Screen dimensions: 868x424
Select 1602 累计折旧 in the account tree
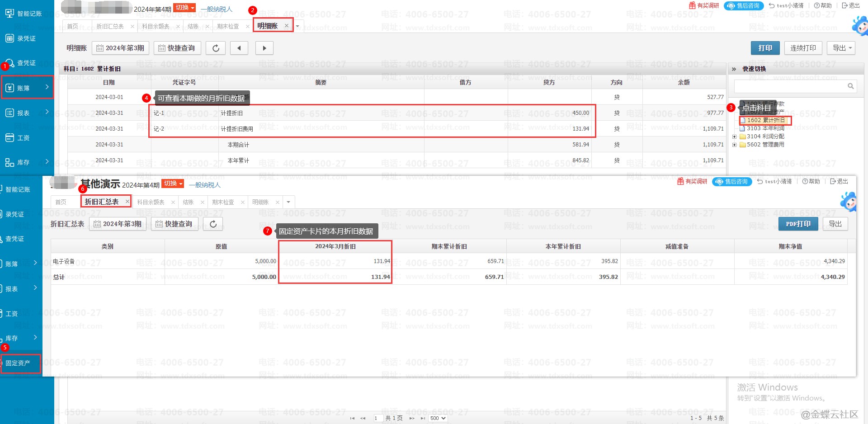click(765, 120)
